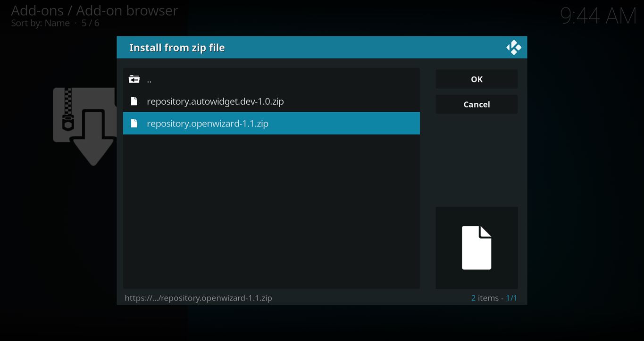Choose the highlighted repository.openwizard-1.1.zip file name
The width and height of the screenshot is (644, 341).
[x=208, y=124]
